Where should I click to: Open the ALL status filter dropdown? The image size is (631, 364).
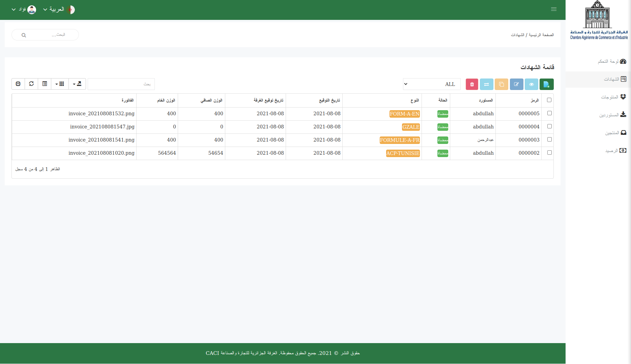[x=431, y=84]
